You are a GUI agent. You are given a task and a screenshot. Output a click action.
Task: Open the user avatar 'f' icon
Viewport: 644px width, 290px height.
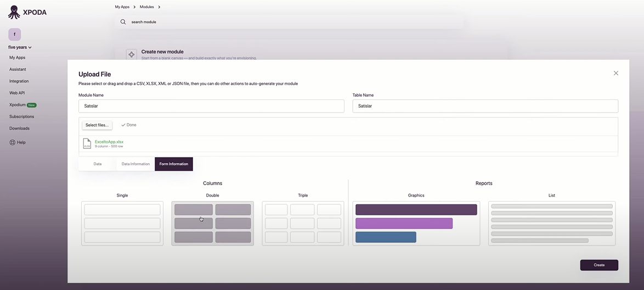(x=14, y=35)
